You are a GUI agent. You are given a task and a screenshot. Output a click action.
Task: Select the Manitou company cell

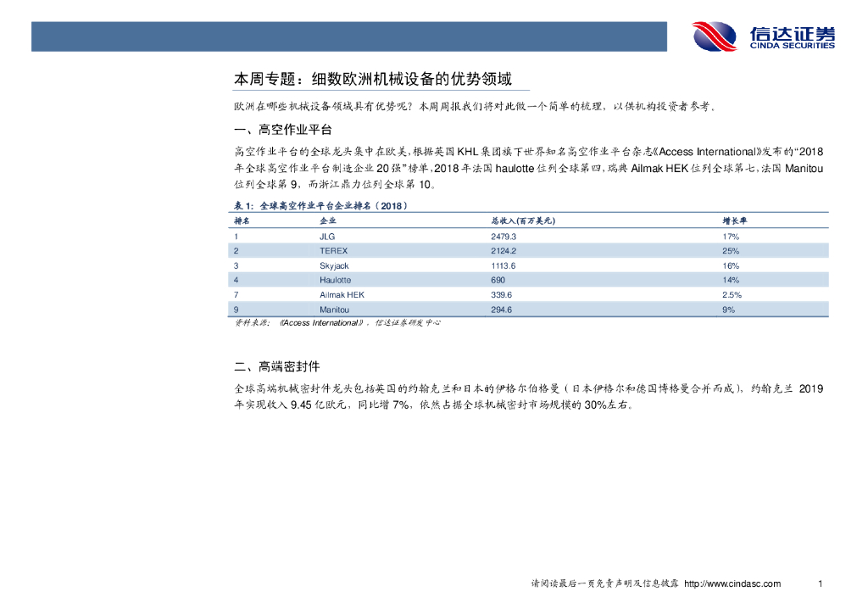334,310
